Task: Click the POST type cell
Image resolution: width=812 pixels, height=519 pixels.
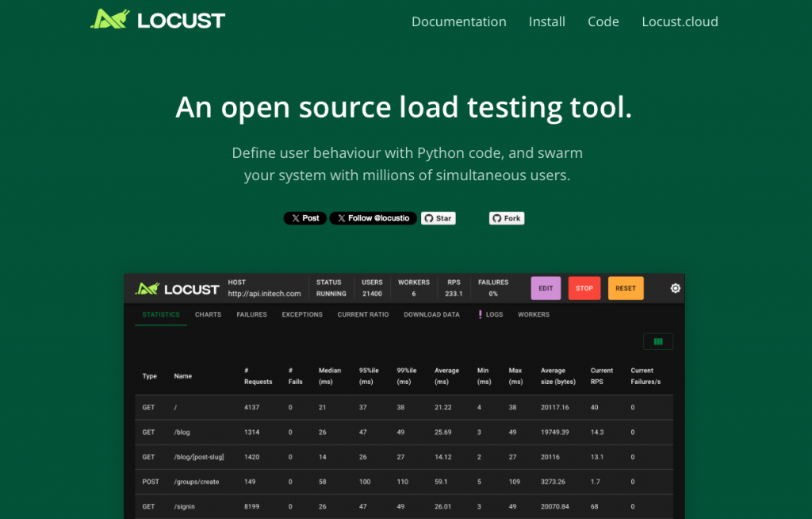Action: [151, 482]
